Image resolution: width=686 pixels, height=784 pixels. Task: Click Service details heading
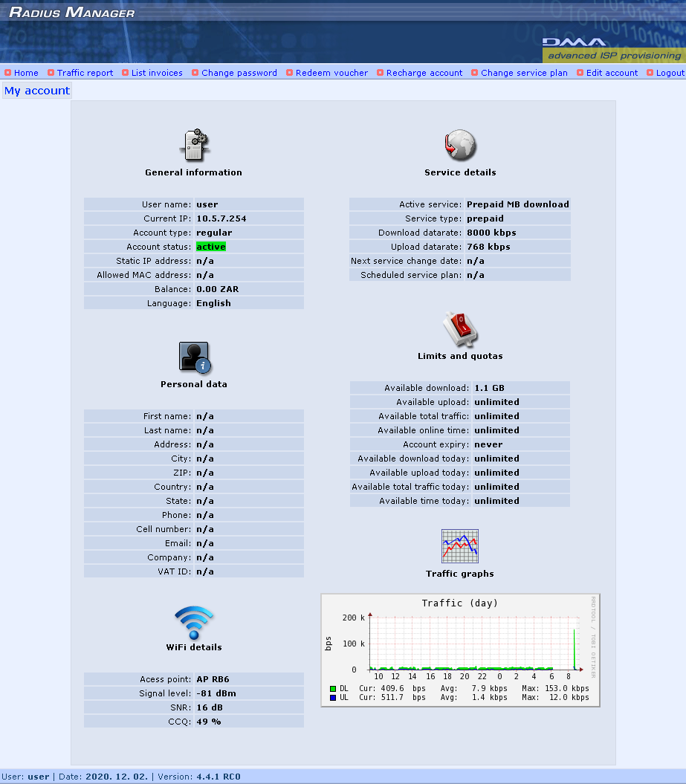pos(460,172)
